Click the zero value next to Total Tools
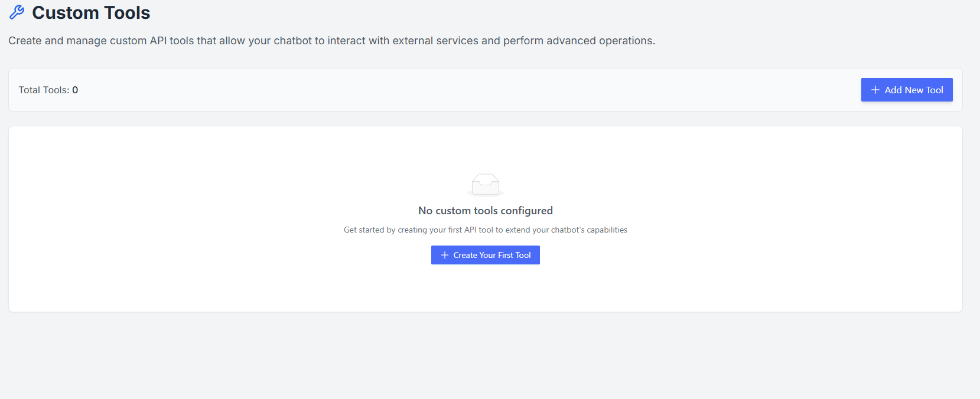 pos(74,90)
